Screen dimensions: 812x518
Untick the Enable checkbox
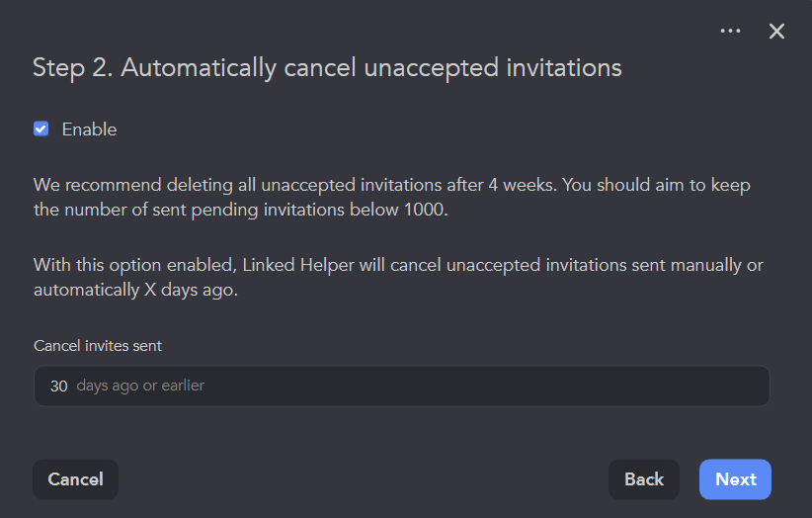[41, 129]
